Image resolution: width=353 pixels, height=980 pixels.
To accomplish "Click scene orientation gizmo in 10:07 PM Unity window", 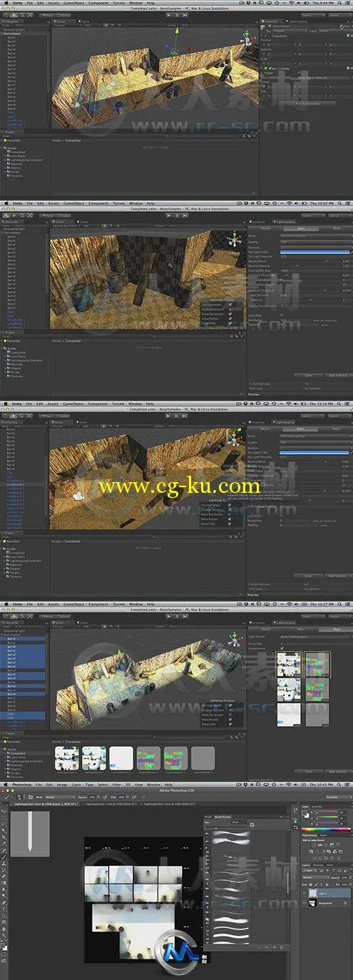I will (x=234, y=239).
